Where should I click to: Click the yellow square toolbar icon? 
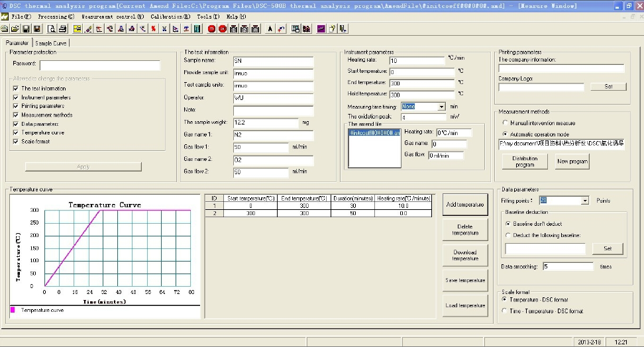point(78,28)
